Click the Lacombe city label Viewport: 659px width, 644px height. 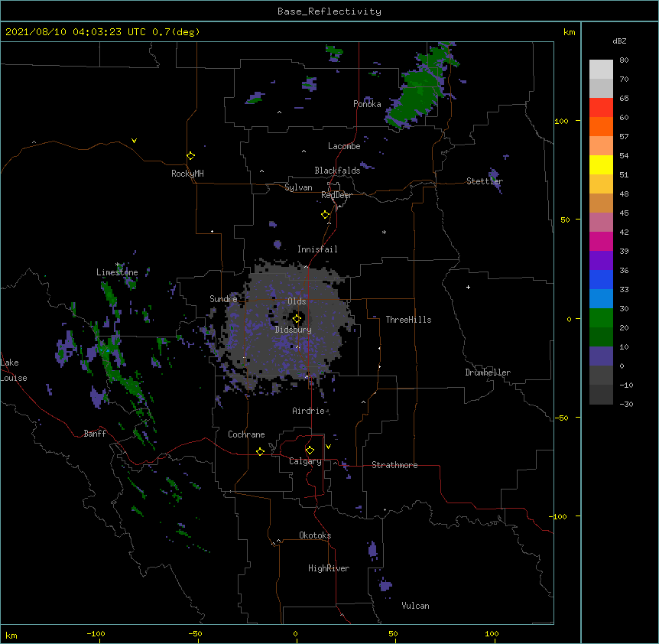pyautogui.click(x=344, y=146)
